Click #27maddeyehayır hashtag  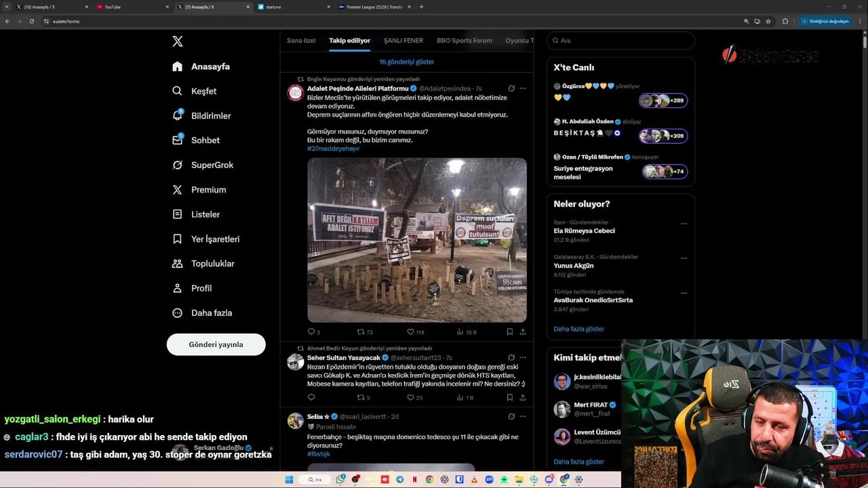(x=333, y=148)
